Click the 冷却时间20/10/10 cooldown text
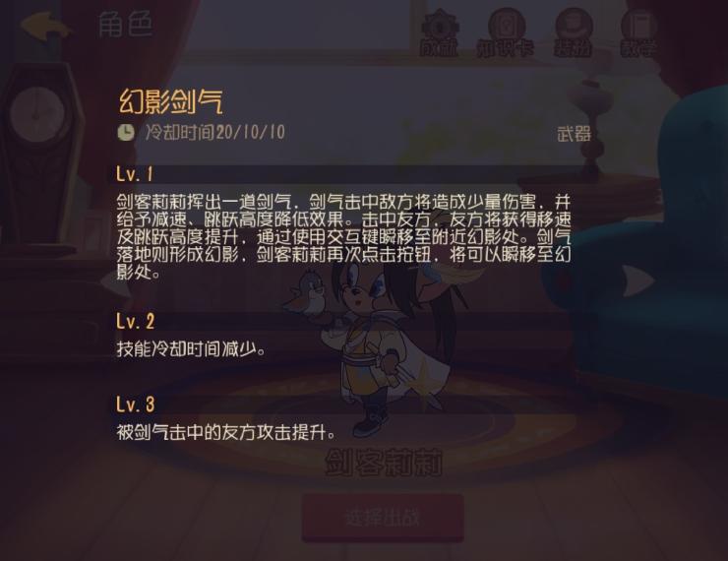This screenshot has width=728, height=561. (215, 133)
